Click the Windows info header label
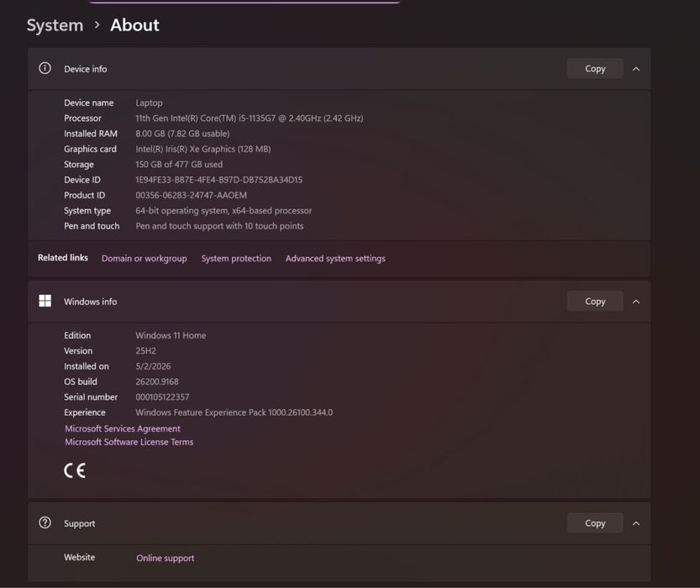This screenshot has width=700, height=588. click(x=90, y=302)
